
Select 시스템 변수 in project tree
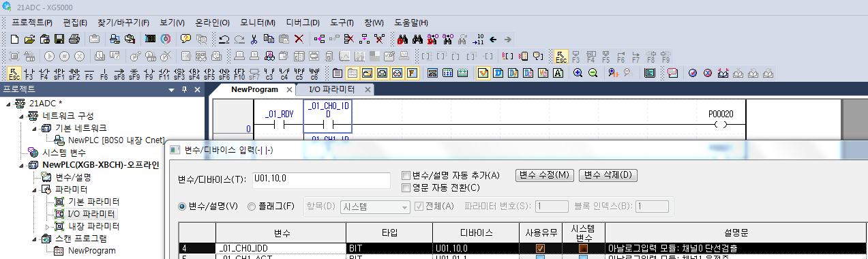64,153
